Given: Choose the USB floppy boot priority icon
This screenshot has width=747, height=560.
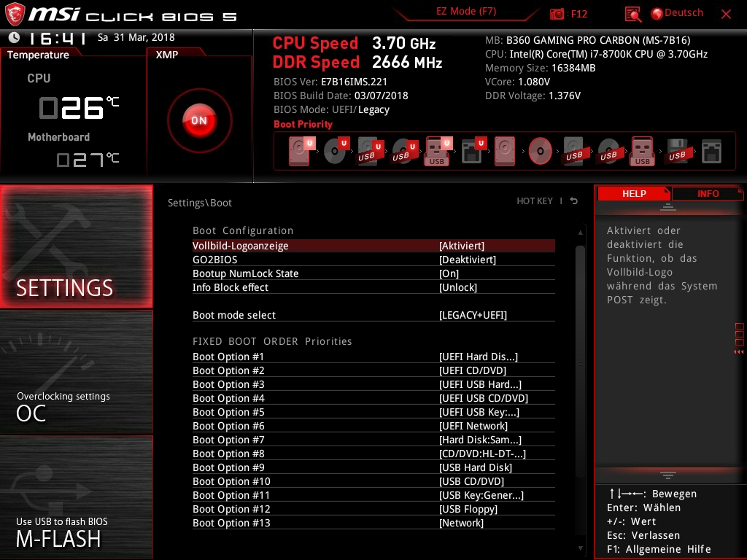Looking at the screenshot, I should [x=677, y=151].
